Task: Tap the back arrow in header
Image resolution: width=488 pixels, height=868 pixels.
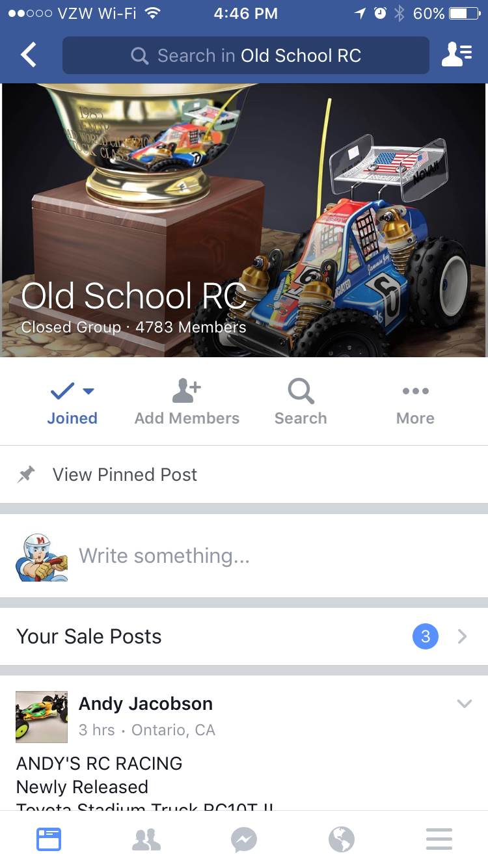Action: point(29,55)
